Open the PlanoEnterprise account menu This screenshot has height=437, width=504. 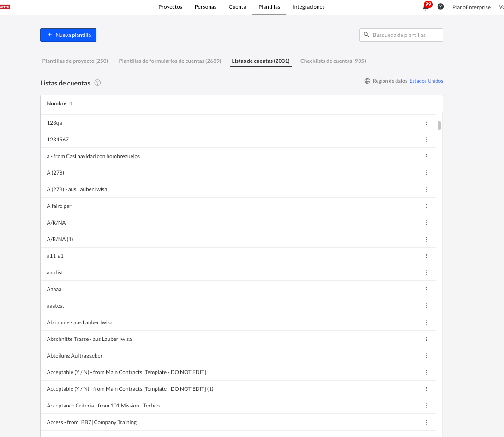point(471,7)
